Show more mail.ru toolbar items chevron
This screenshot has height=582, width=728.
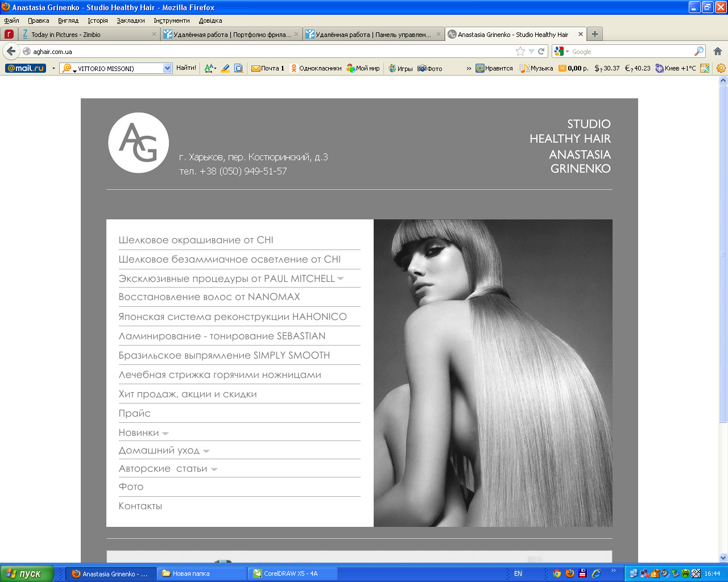(x=469, y=68)
